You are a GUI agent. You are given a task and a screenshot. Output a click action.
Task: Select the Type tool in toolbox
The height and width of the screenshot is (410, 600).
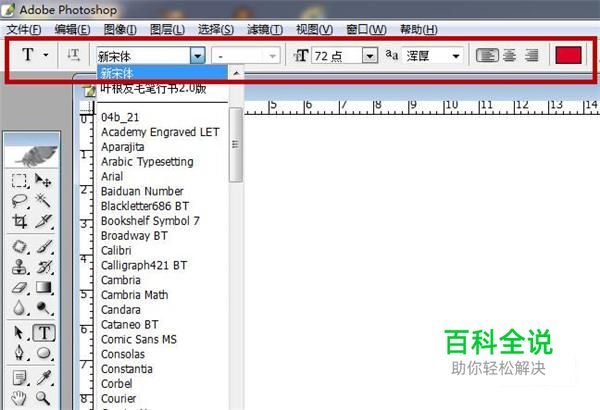(x=44, y=333)
